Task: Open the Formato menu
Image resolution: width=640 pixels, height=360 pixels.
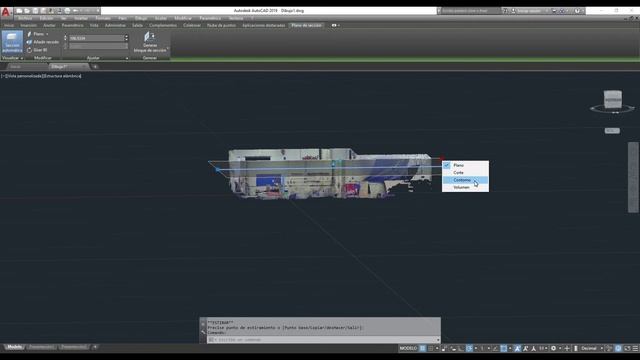Action: tap(103, 18)
